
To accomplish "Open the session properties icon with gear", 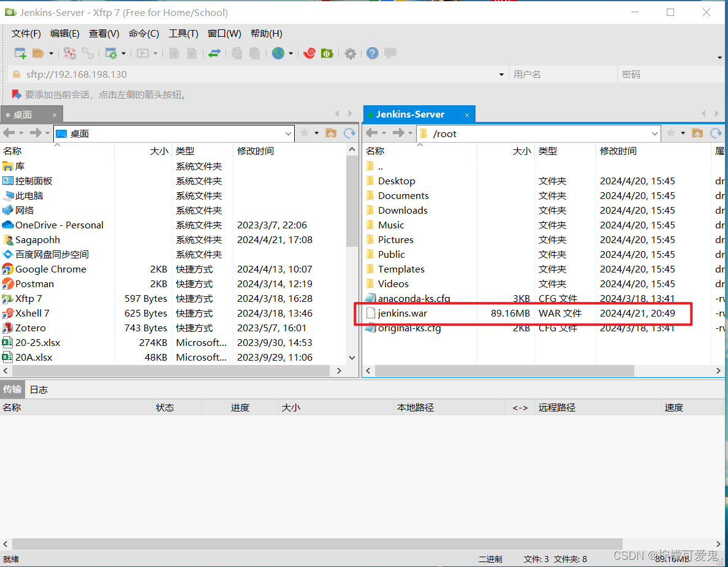I will tap(111, 53).
